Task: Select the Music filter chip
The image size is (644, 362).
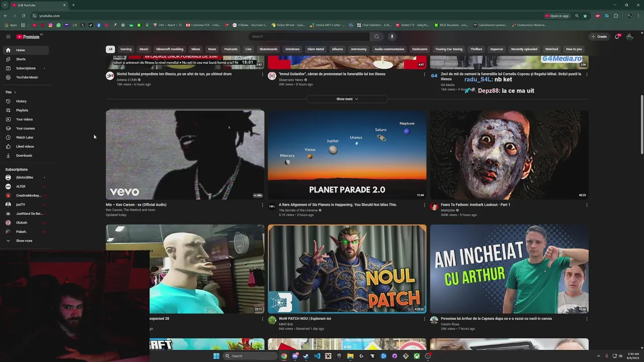Action: coord(144,49)
